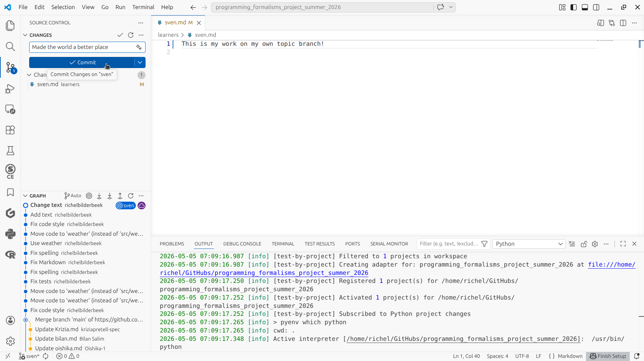Open output panel settings gear

(x=595, y=244)
